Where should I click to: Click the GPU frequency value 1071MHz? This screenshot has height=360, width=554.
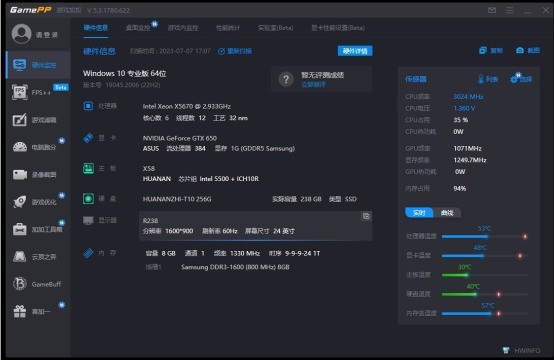coord(467,148)
